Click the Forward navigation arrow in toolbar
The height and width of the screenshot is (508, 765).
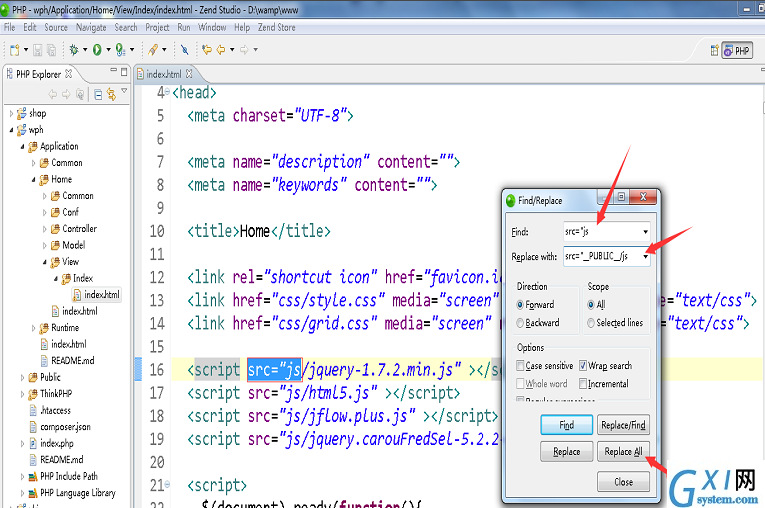pyautogui.click(x=244, y=50)
